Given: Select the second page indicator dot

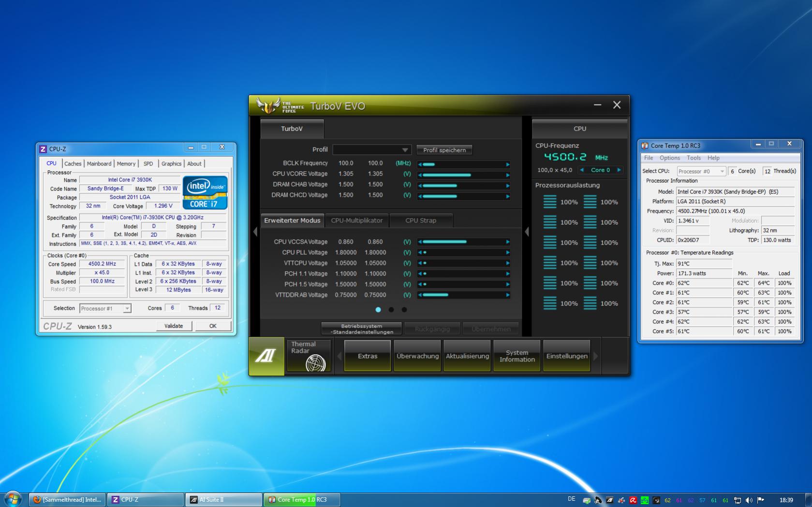Looking at the screenshot, I should 391,310.
